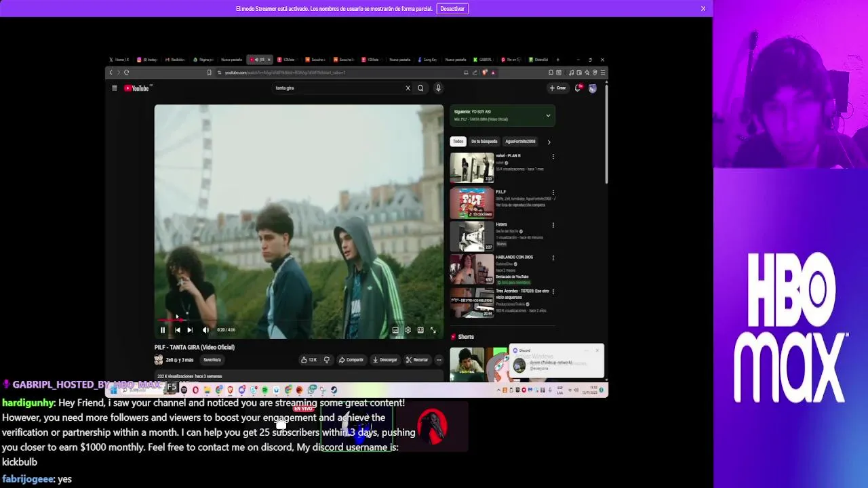This screenshot has height=488, width=868.
Task: Open the first Shorts thumbnail
Action: [467, 365]
